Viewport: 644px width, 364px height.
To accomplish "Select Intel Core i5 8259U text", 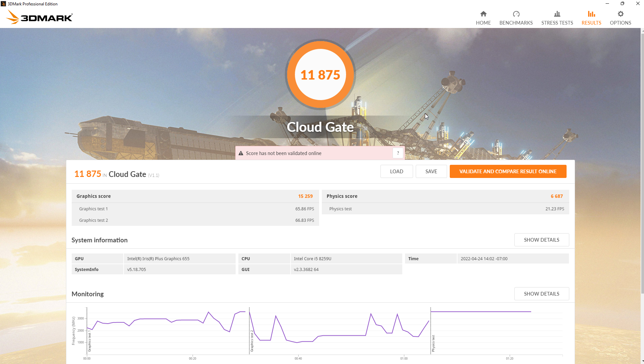I will [x=312, y=259].
